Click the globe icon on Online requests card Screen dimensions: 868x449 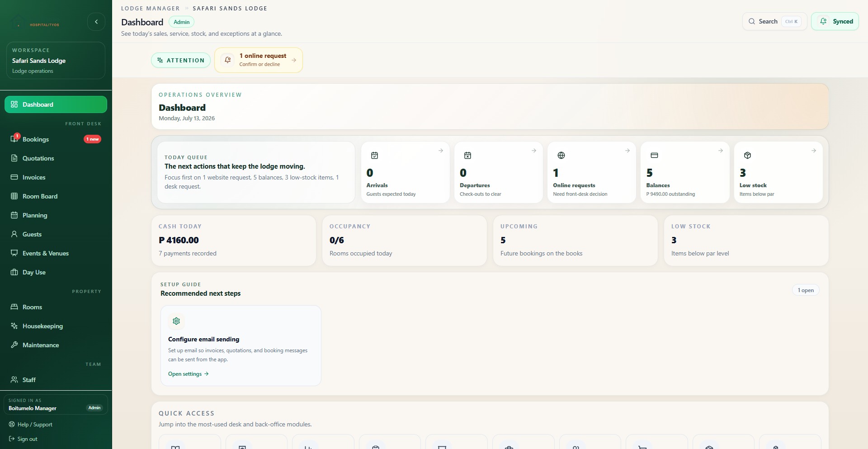[x=561, y=156]
